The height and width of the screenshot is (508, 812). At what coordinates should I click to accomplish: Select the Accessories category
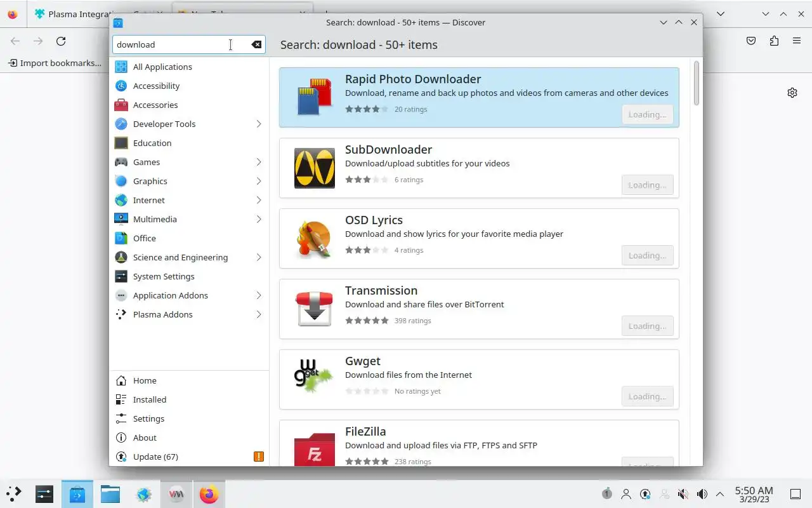[x=189, y=105]
